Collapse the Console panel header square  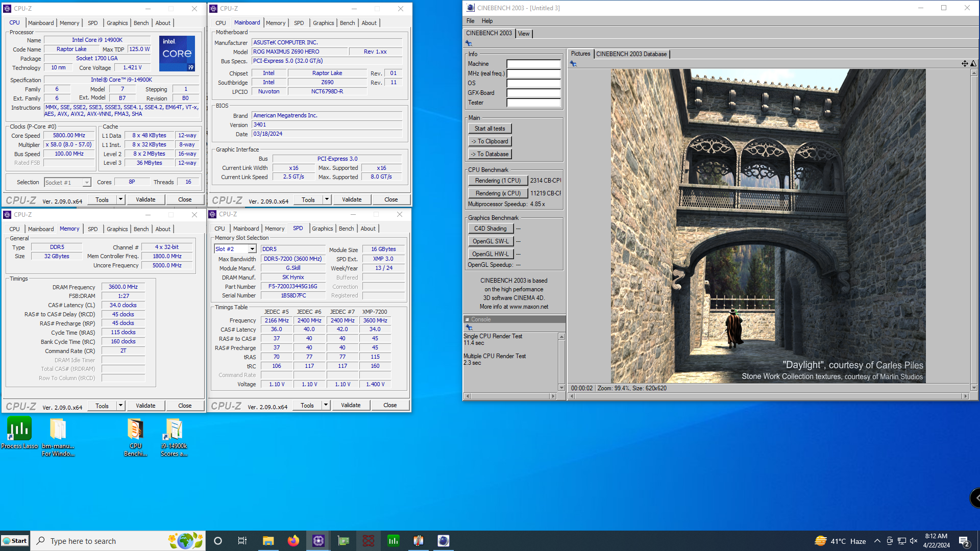coord(467,319)
